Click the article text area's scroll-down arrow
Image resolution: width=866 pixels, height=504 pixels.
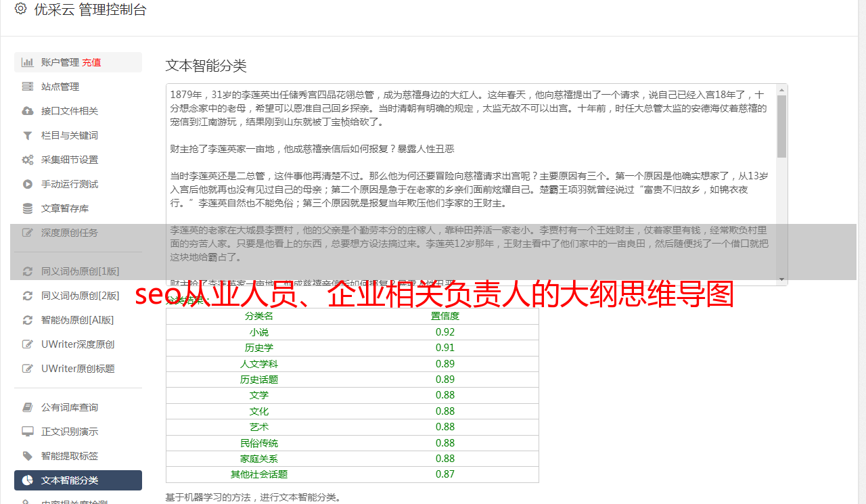pyautogui.click(x=781, y=279)
